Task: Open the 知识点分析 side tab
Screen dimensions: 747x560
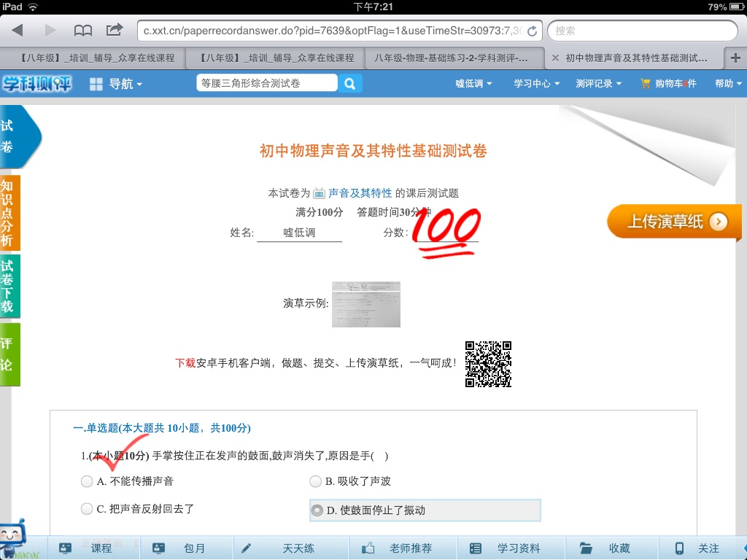Action: coord(9,213)
